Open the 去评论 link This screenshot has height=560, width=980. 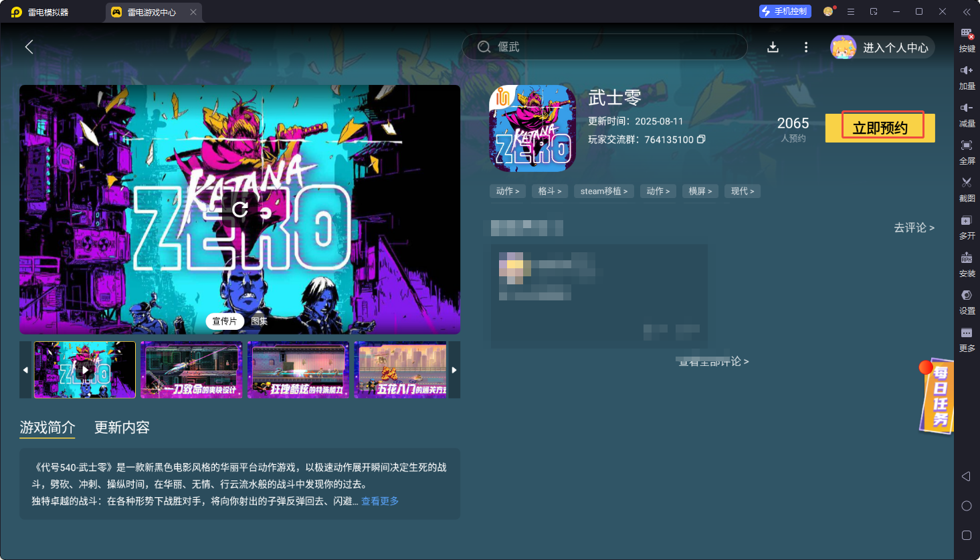(x=914, y=227)
